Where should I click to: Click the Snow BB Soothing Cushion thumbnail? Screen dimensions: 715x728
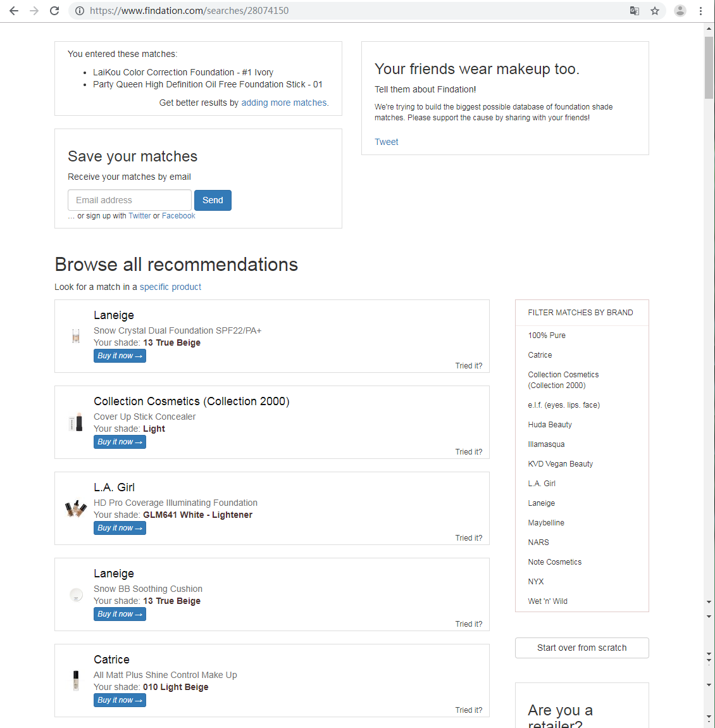coord(76,594)
